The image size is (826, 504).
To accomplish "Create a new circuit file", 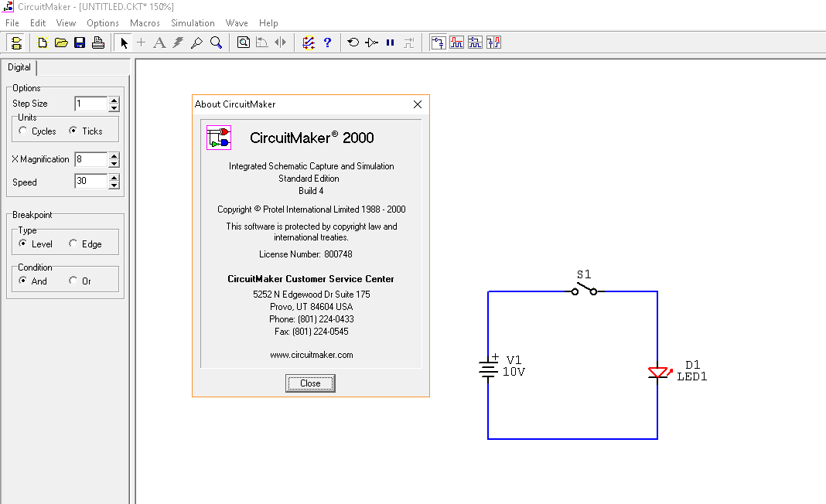I will (43, 43).
